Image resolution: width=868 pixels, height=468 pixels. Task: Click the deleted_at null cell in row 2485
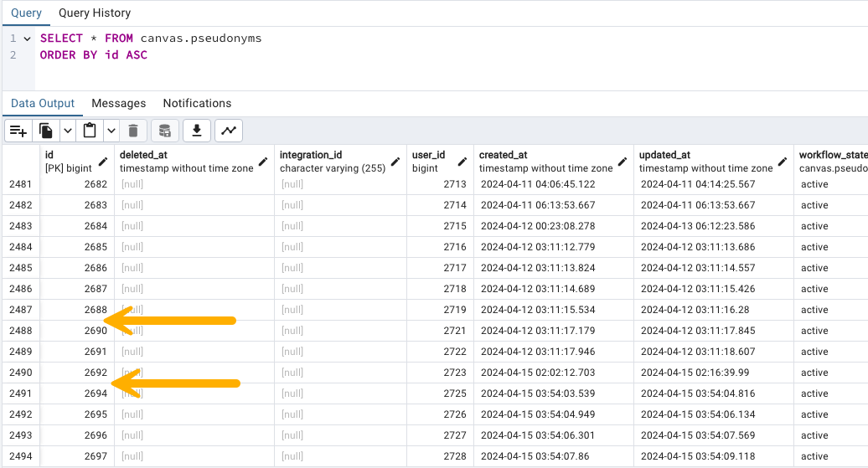click(194, 268)
